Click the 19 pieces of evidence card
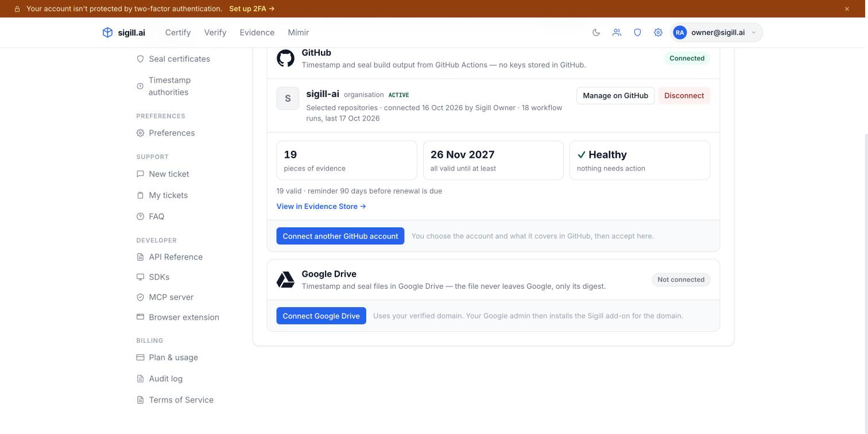Screen dimensions: 868x434 [x=347, y=160]
